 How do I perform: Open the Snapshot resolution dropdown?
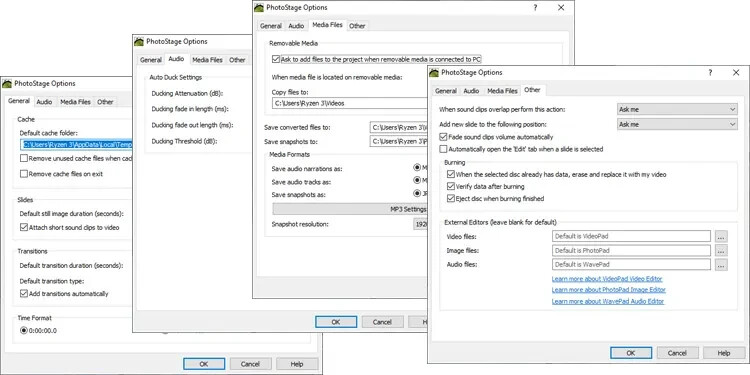[420, 224]
